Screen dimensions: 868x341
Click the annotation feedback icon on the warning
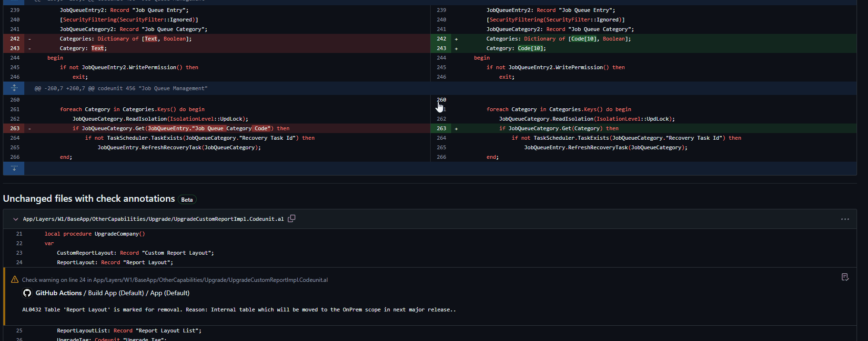click(845, 277)
